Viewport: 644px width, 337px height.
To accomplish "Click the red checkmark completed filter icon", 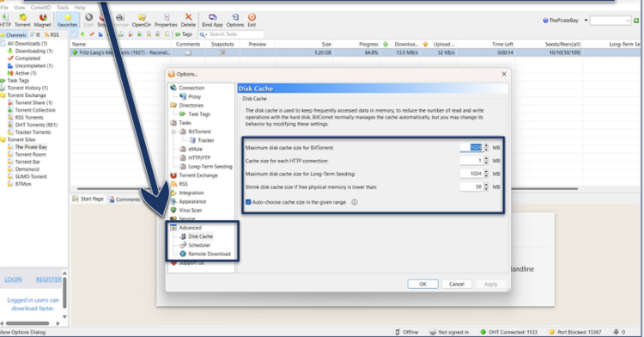I will point(92,34).
